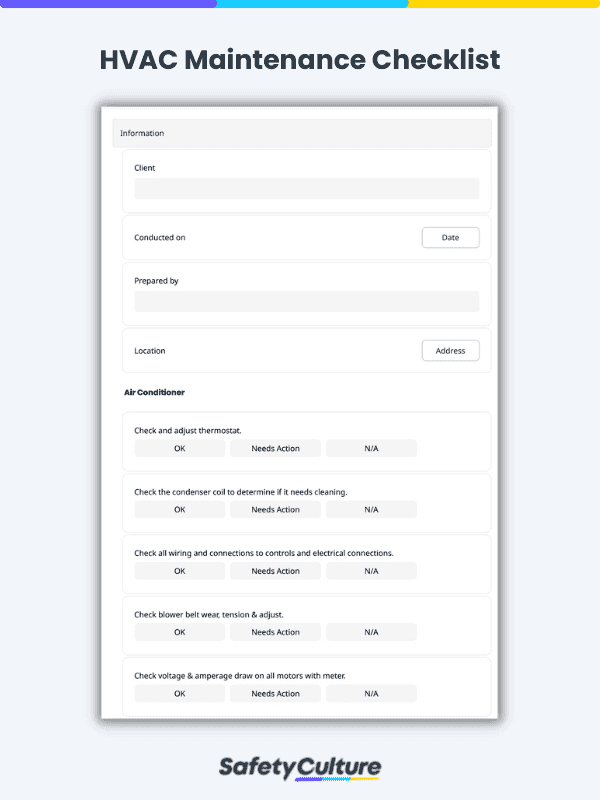Select OK for blower belt wear check
Screen dimensions: 600x800
point(179,631)
